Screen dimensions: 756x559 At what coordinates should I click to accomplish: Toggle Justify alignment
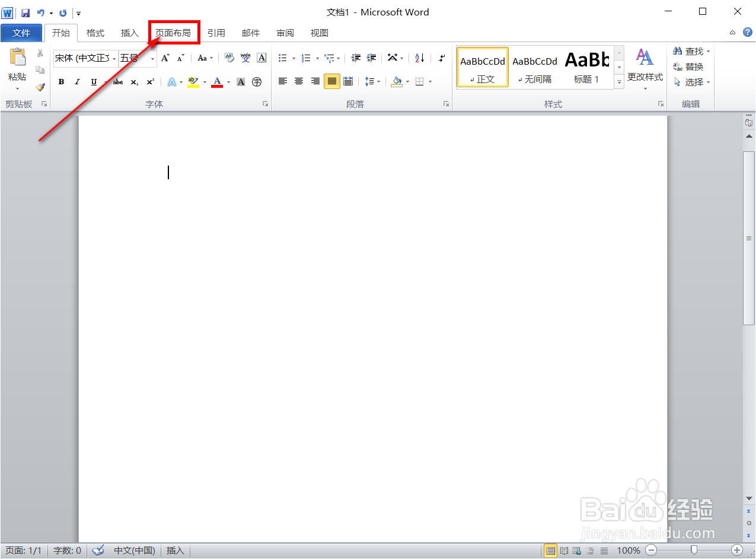(x=331, y=81)
